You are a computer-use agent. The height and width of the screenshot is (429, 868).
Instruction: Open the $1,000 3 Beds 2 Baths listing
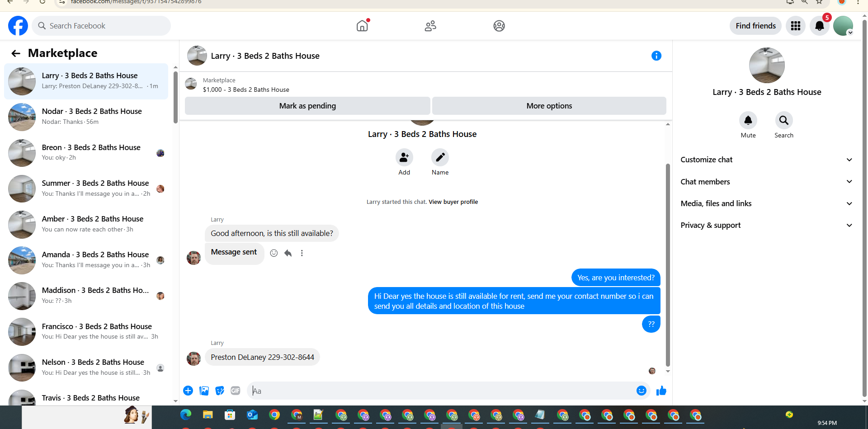click(246, 90)
